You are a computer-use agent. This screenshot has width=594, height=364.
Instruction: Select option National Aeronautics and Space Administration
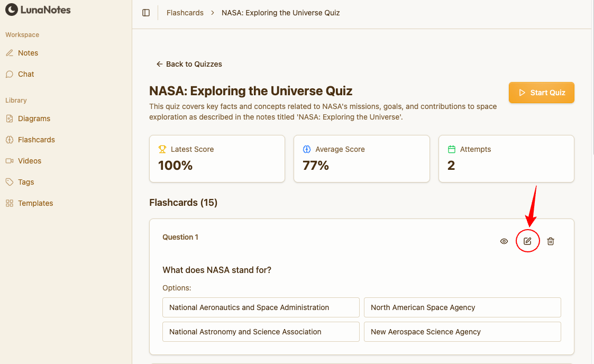pyautogui.click(x=261, y=307)
